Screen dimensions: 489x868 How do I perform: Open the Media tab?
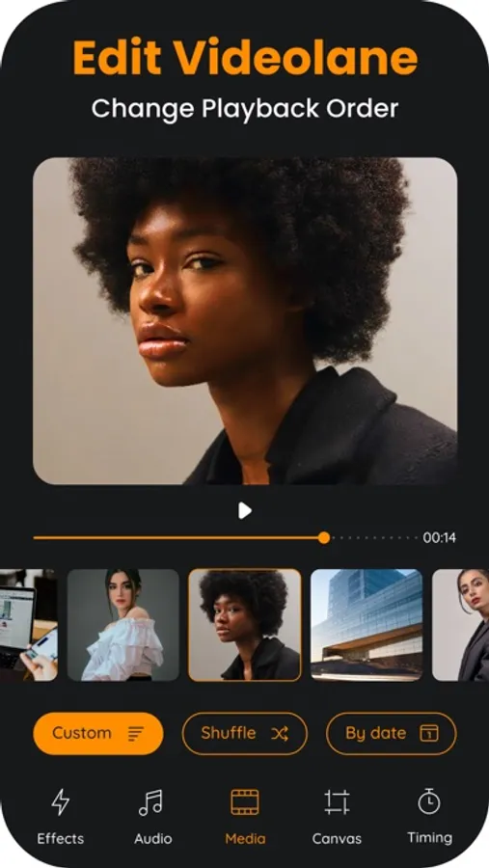tap(245, 817)
